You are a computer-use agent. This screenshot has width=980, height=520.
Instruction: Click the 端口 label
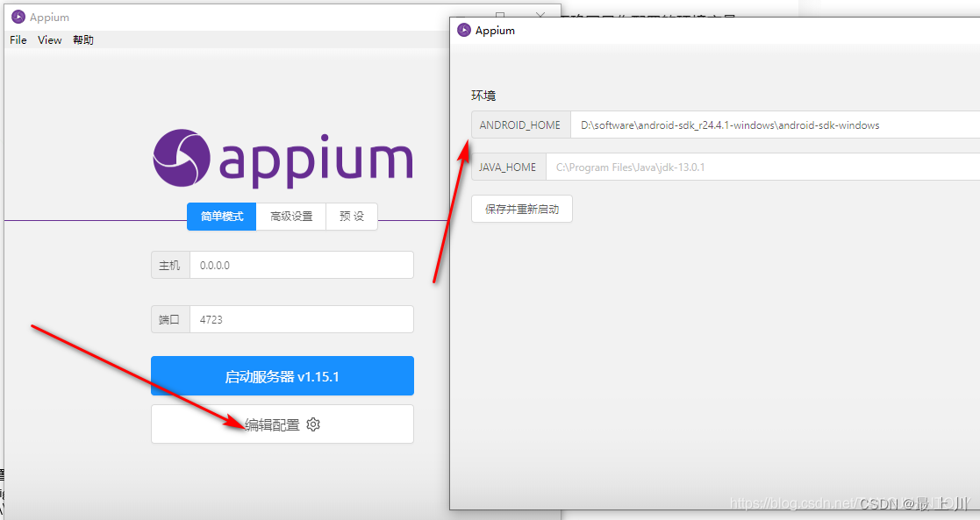pyautogui.click(x=170, y=319)
